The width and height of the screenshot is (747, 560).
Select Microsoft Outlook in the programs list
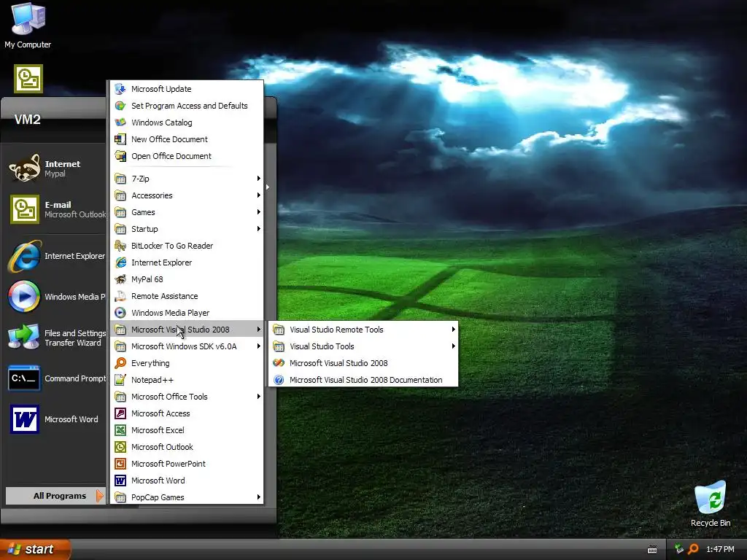[x=187, y=447]
